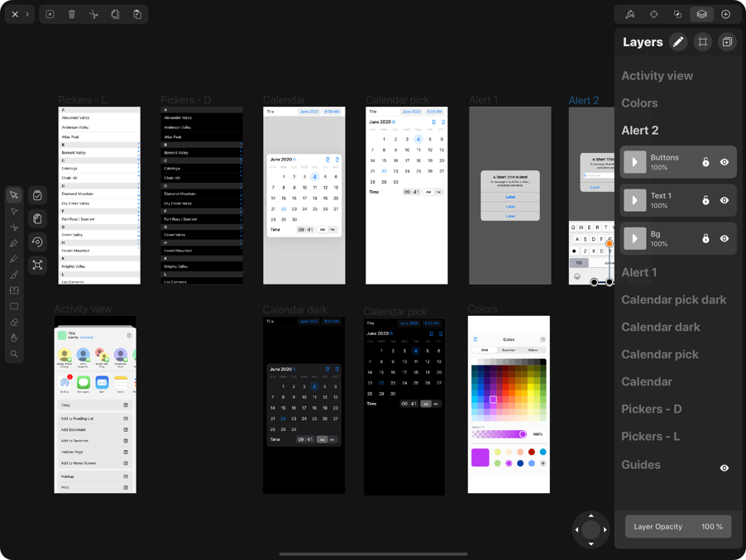
Task: Select the Selection arrow tool
Action: (14, 195)
